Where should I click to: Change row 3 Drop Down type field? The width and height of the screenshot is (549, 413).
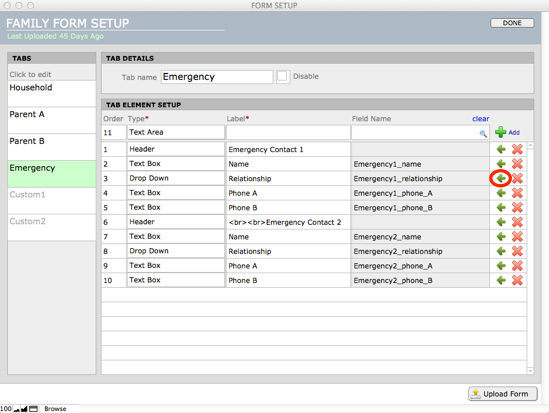(176, 178)
